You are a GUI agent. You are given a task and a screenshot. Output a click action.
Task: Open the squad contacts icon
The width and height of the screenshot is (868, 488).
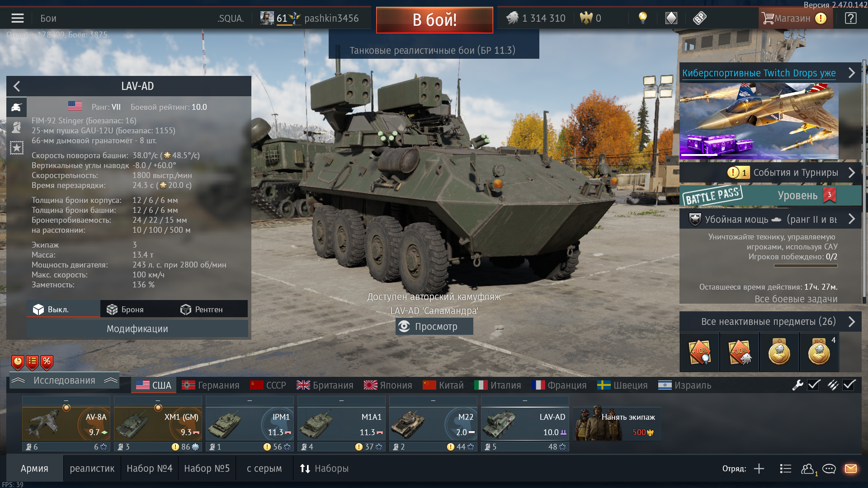pyautogui.click(x=808, y=469)
